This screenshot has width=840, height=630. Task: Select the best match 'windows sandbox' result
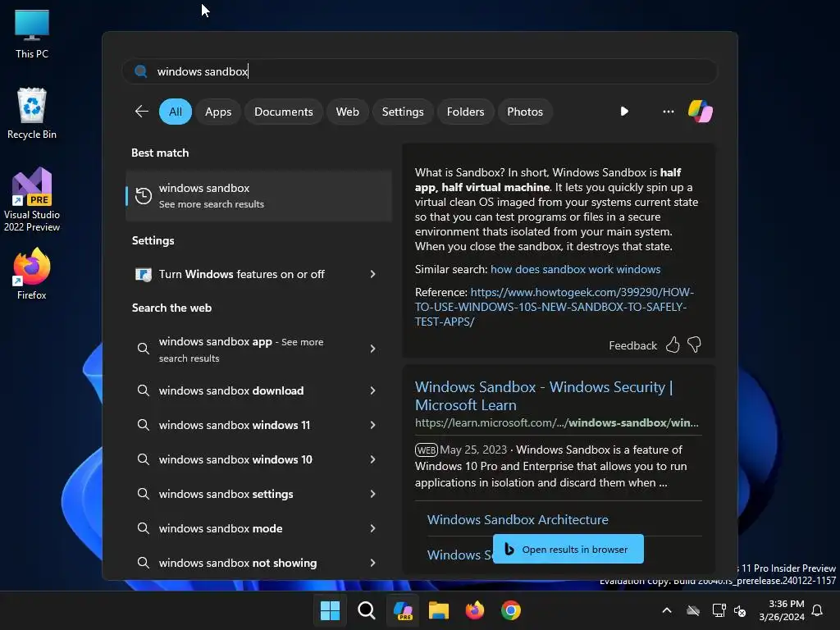tap(258, 195)
